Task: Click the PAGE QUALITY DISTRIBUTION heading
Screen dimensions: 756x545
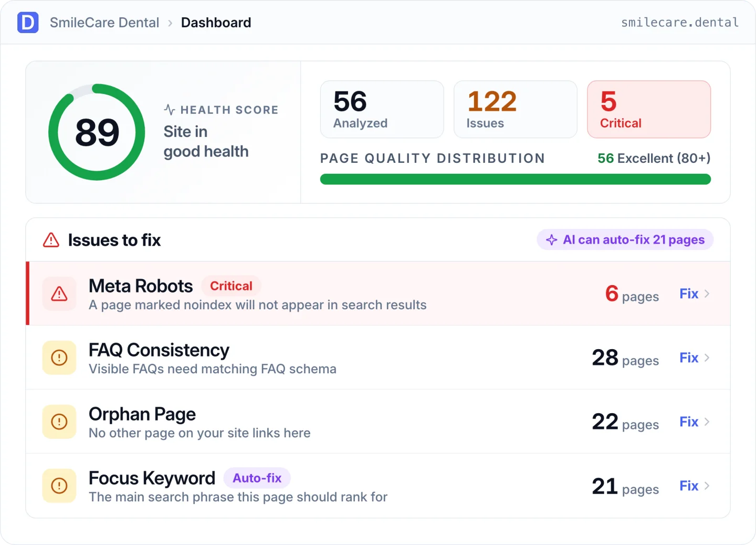Action: point(433,158)
